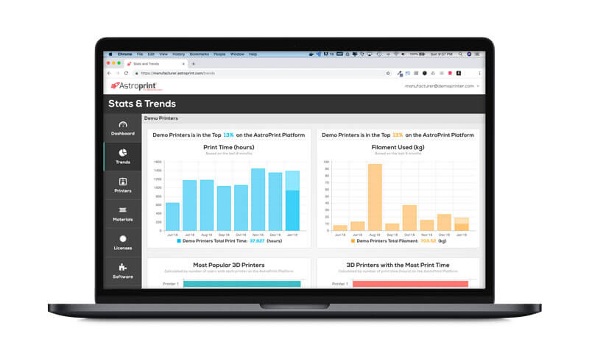Viewport: 589px width, 364px height.
Task: Click the blue Total Print Time legend swatch
Action: click(x=179, y=241)
